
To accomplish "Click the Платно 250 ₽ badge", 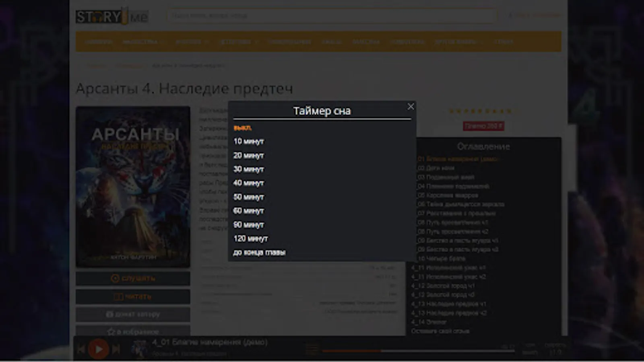I will (x=483, y=126).
